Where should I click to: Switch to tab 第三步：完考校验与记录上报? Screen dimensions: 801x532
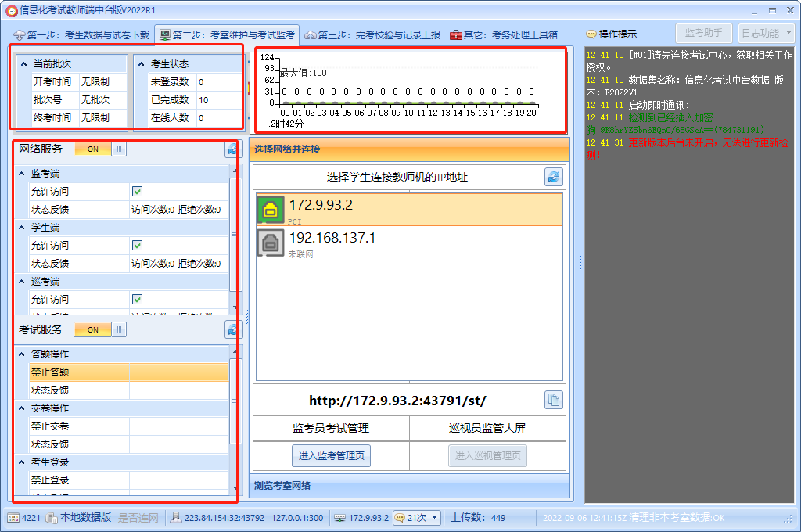(x=372, y=34)
